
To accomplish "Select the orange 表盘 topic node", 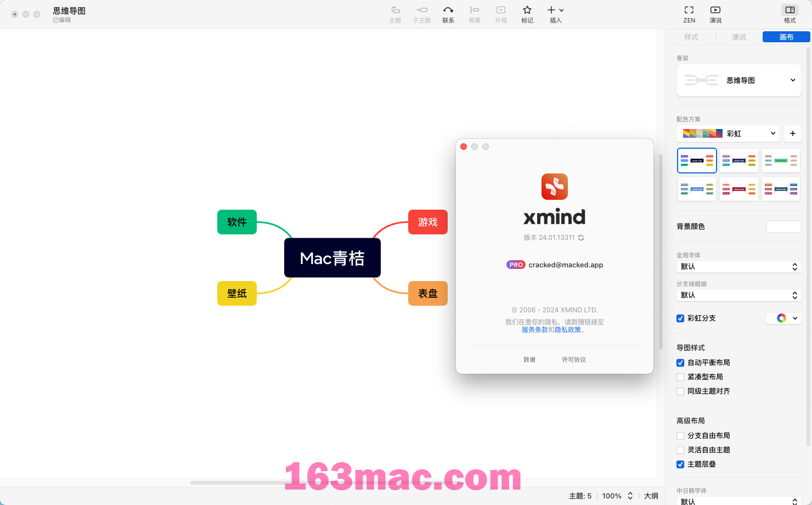I will coord(428,293).
